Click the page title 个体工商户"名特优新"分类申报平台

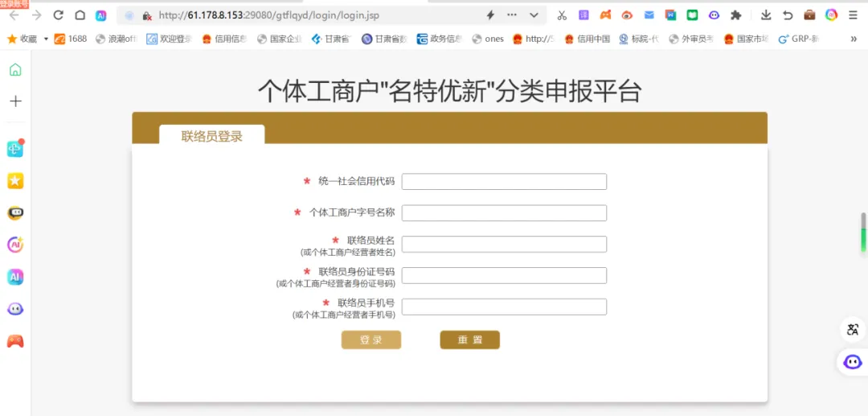[x=449, y=92]
